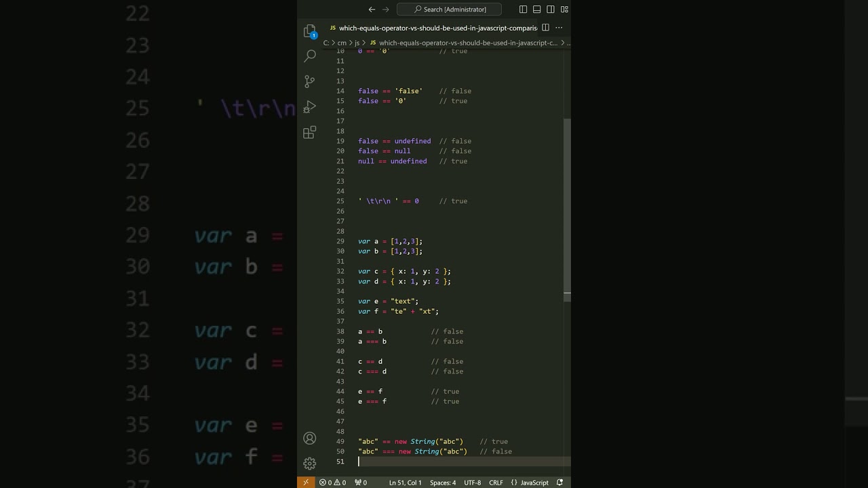Click line 29 'var a = [1,2,3];'
This screenshot has width=868, height=488.
pyautogui.click(x=390, y=241)
